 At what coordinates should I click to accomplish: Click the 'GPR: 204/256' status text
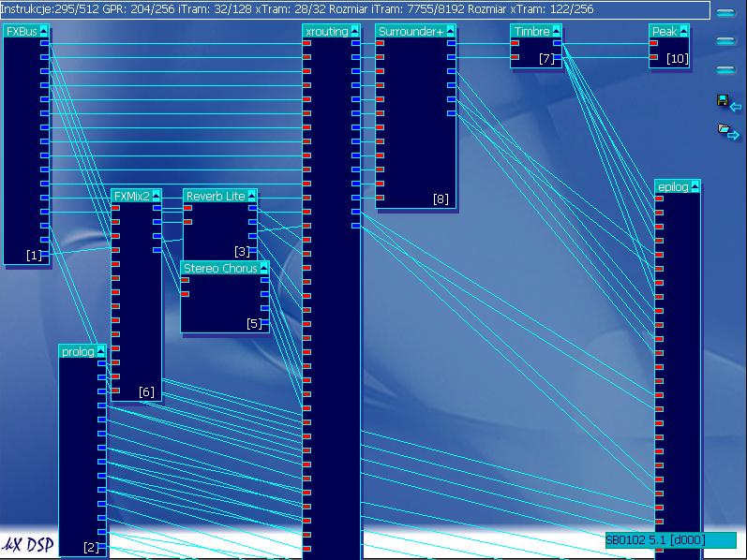(139, 9)
